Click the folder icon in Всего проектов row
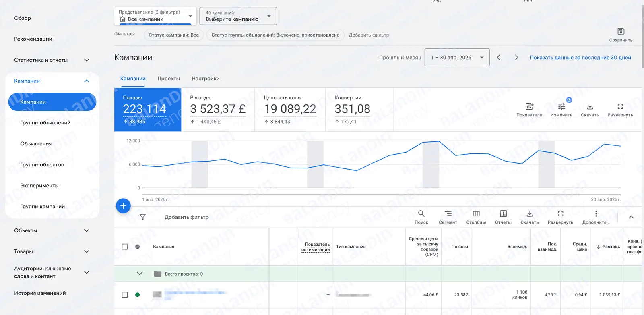The height and width of the screenshot is (315, 644). point(158,274)
